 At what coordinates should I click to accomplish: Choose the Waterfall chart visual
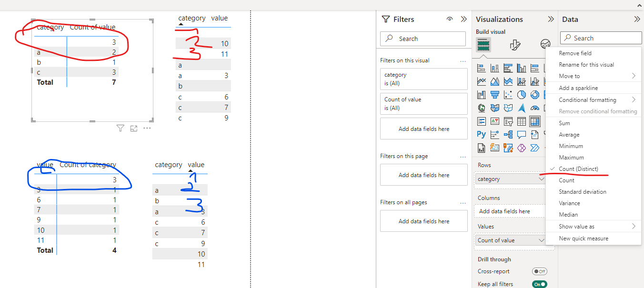tap(481, 95)
